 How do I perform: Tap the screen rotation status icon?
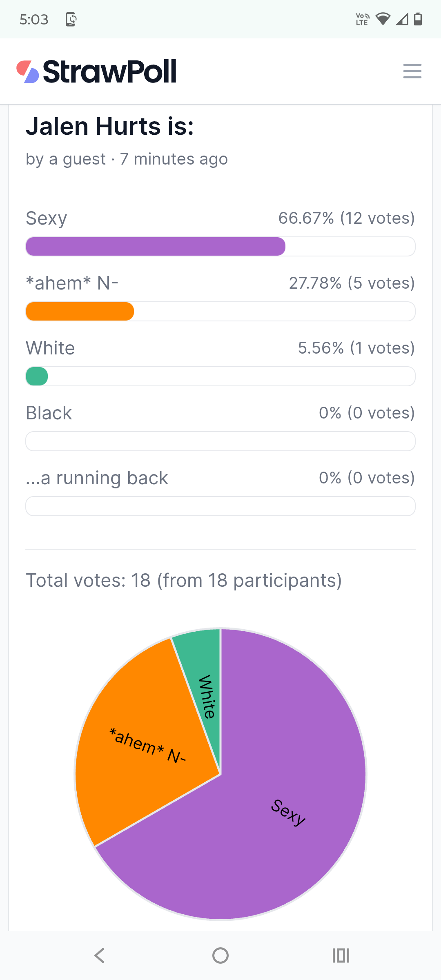coord(71,19)
